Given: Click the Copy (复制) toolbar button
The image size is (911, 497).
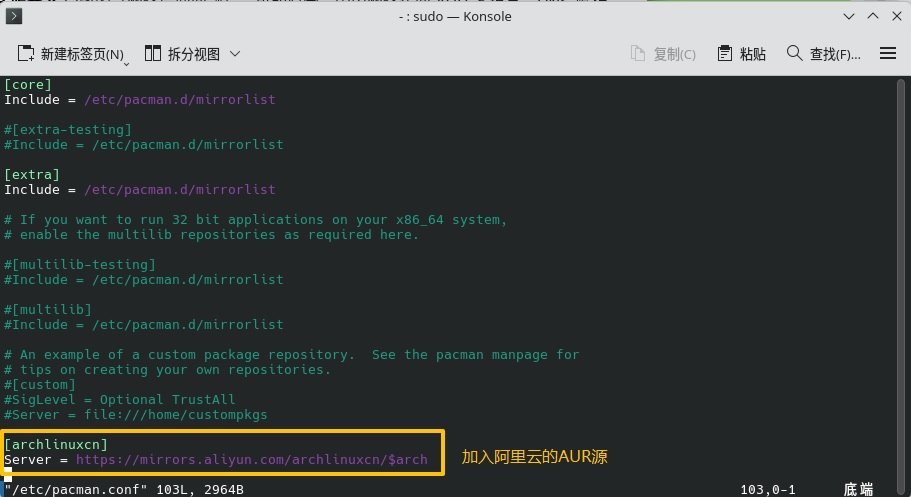Looking at the screenshot, I should click(x=663, y=54).
